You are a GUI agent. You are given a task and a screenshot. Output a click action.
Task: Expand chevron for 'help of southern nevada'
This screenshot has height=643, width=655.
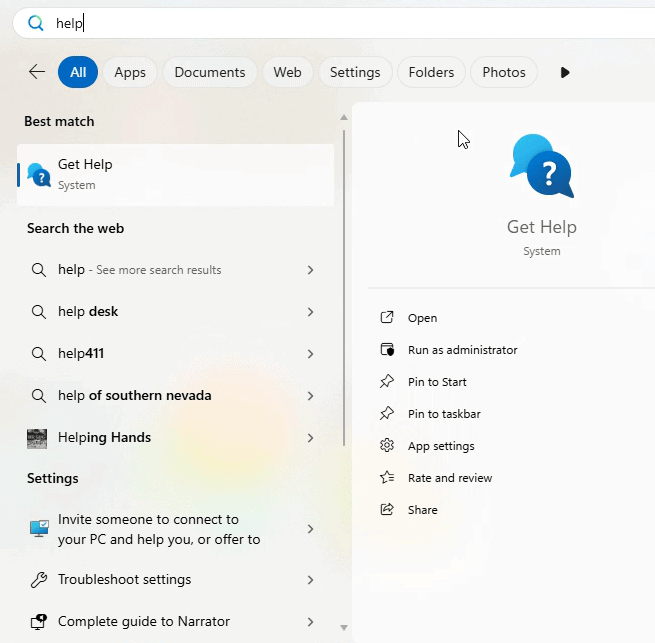[x=310, y=396]
